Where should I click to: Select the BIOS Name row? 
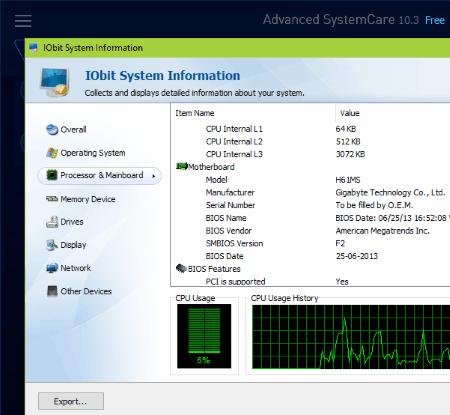(310, 218)
